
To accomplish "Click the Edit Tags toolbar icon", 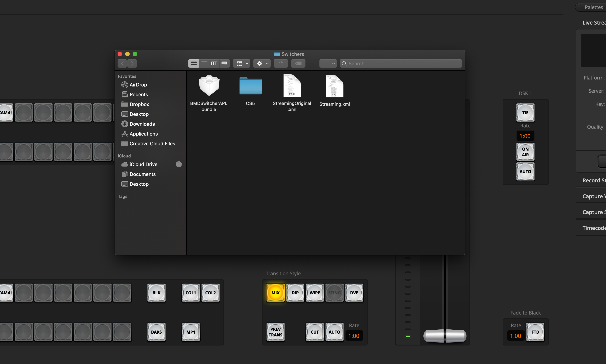I will tap(298, 63).
